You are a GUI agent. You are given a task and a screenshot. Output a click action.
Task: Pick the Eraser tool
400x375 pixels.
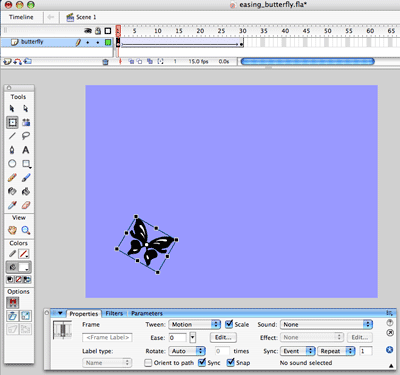click(26, 205)
